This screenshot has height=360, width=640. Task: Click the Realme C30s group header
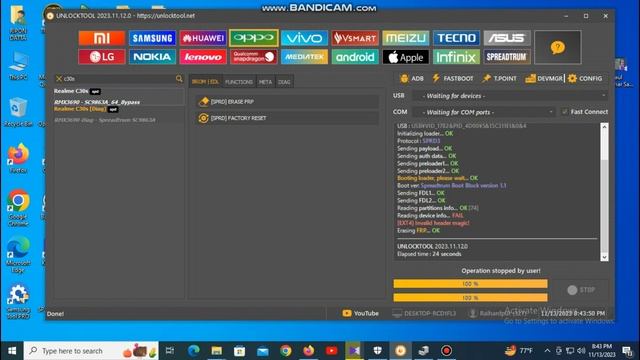click(x=77, y=91)
